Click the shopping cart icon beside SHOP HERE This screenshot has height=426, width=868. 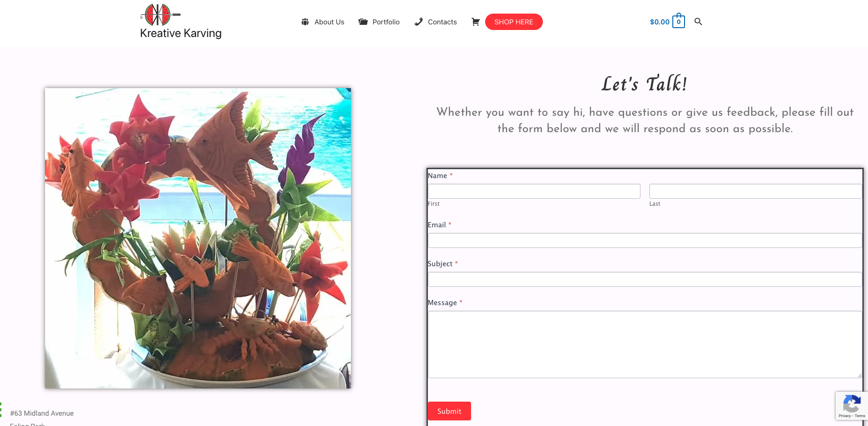point(475,22)
